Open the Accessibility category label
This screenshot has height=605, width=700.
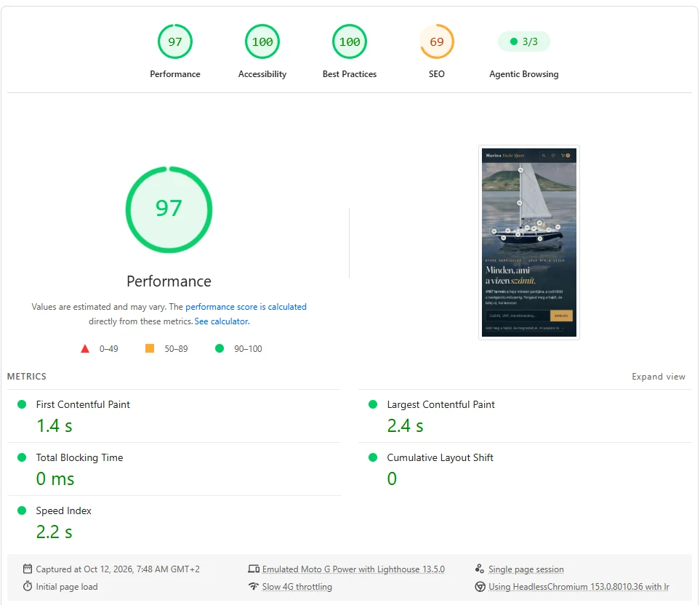coord(262,74)
